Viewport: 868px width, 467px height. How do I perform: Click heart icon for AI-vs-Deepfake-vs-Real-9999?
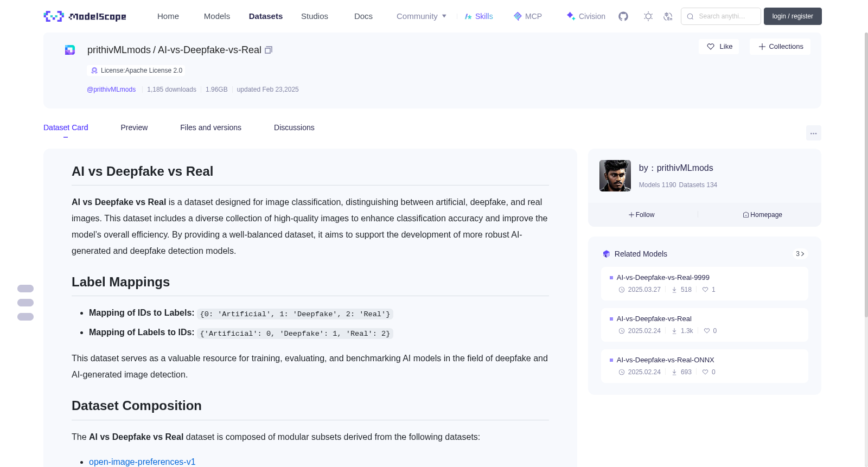(x=705, y=290)
